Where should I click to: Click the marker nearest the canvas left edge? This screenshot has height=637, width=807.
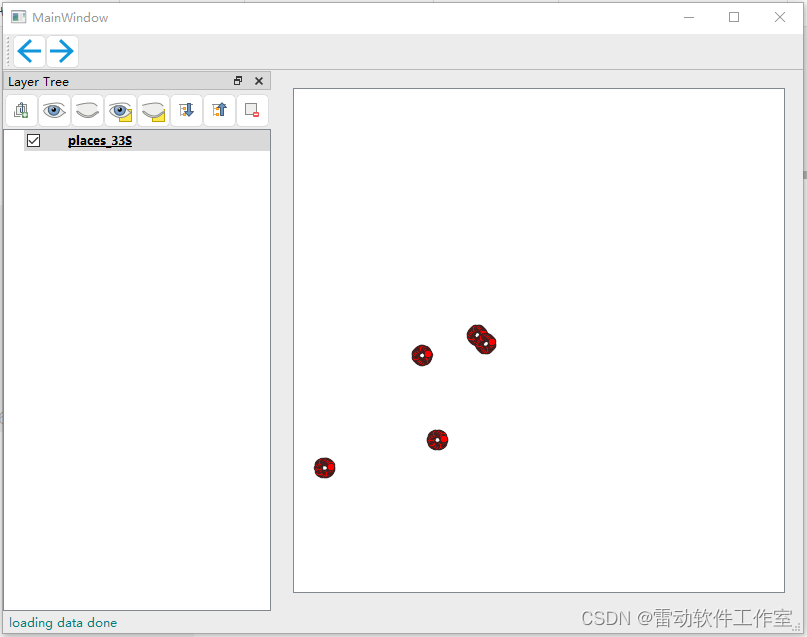(x=325, y=468)
